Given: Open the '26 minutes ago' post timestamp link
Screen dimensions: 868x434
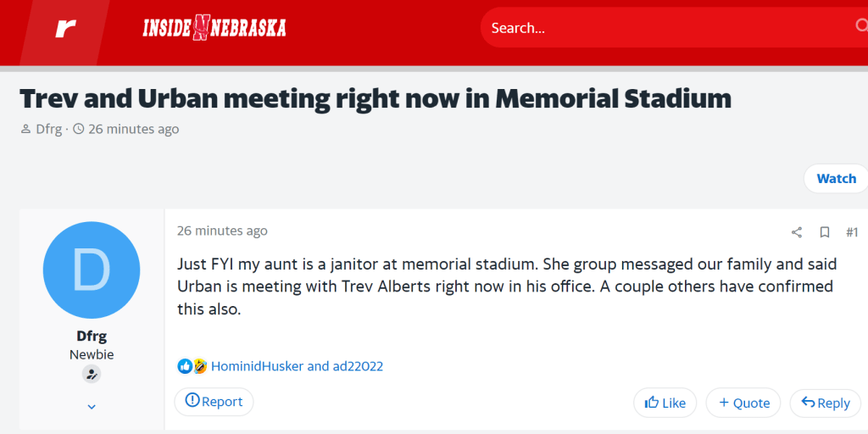Looking at the screenshot, I should (222, 231).
